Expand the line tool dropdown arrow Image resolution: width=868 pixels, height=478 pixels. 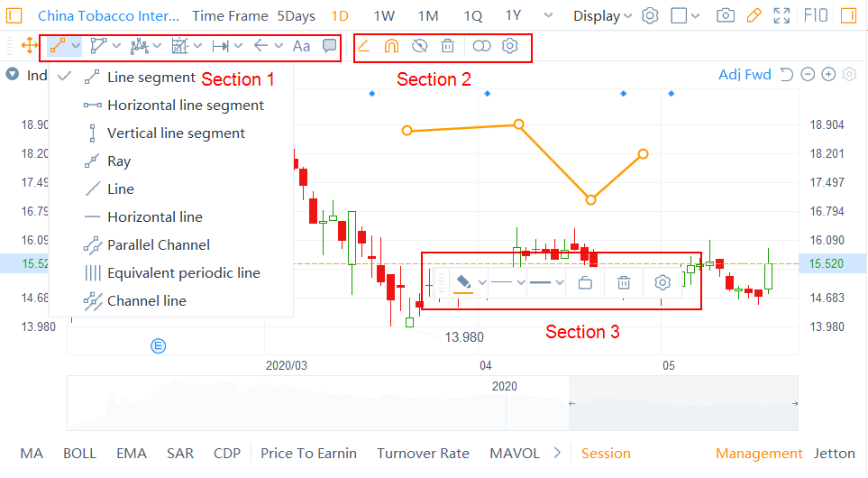coord(77,46)
